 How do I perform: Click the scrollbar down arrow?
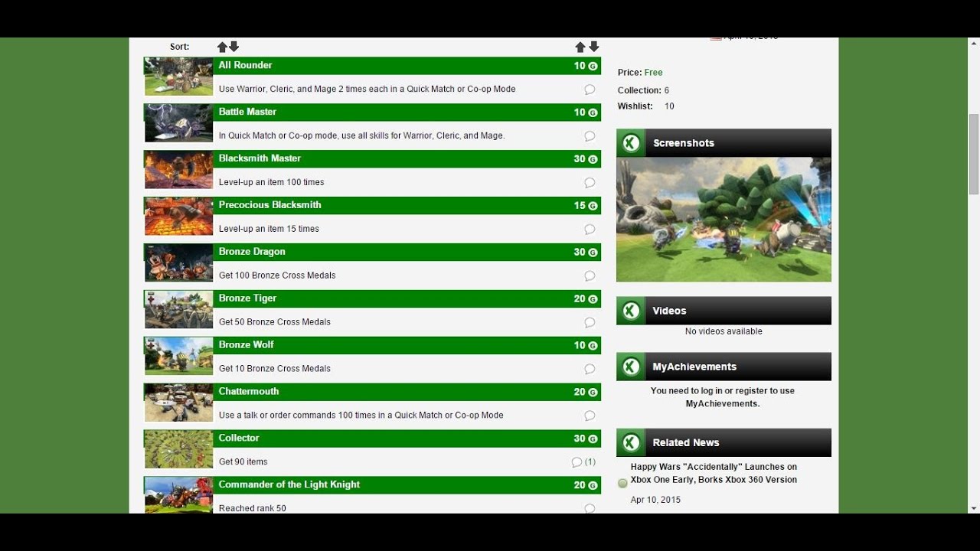point(974,508)
